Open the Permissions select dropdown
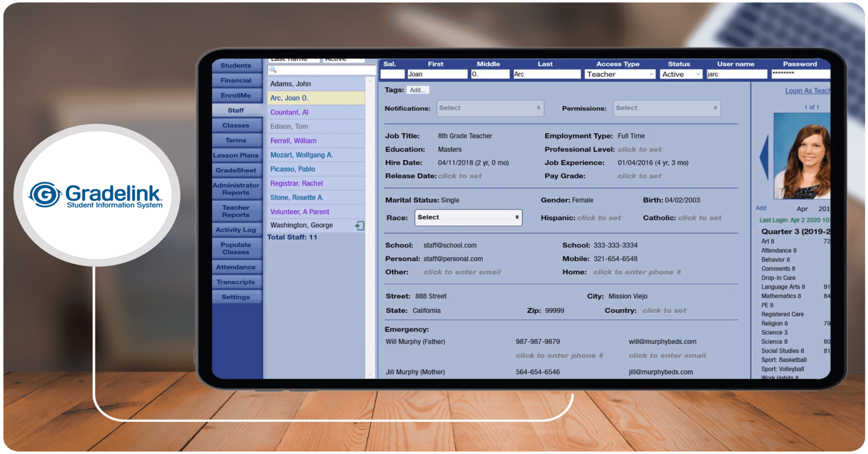This screenshot has height=454, width=868. (x=666, y=108)
